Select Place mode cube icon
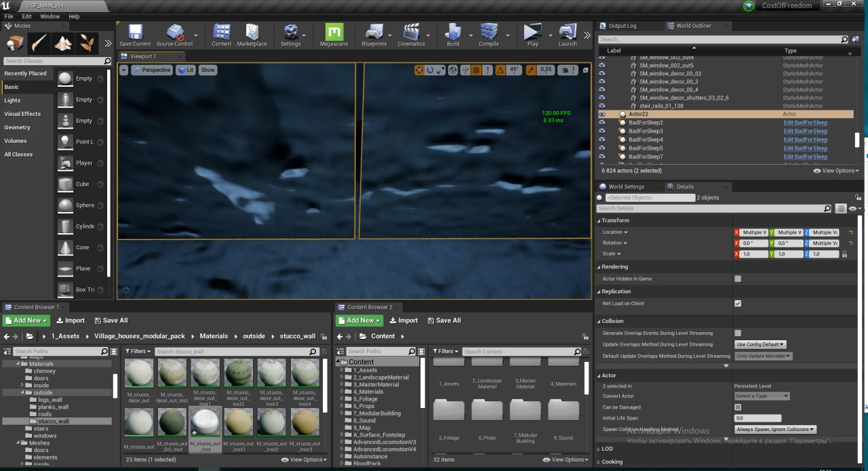This screenshot has height=471, width=868. (x=16, y=43)
